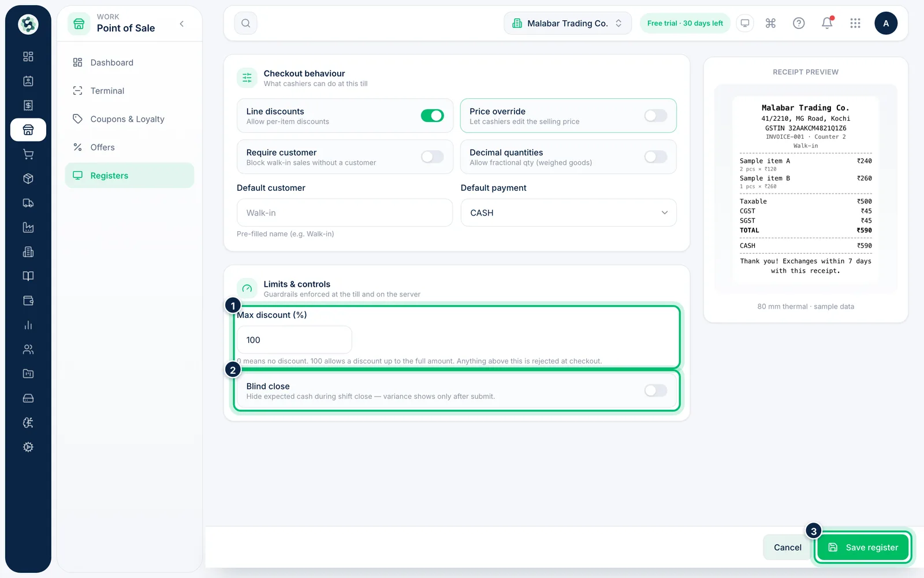Click the Max discount (%) input field
The width and height of the screenshot is (924, 578).
pyautogui.click(x=294, y=340)
